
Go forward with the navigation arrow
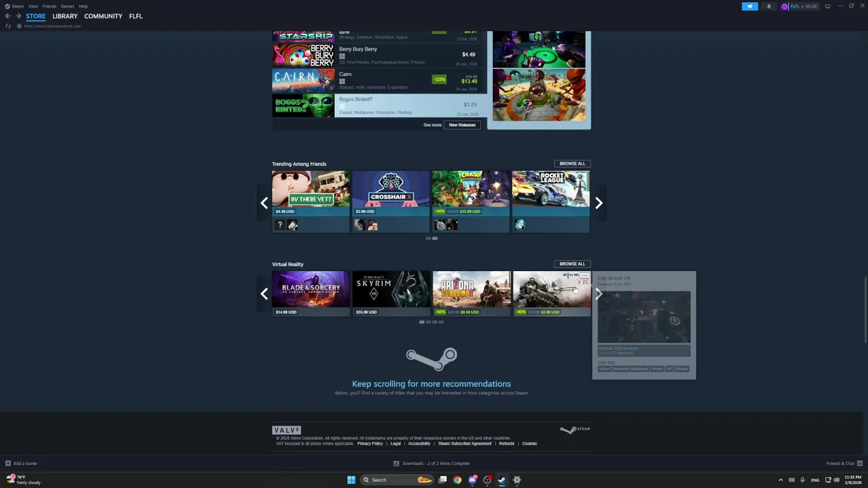18,16
